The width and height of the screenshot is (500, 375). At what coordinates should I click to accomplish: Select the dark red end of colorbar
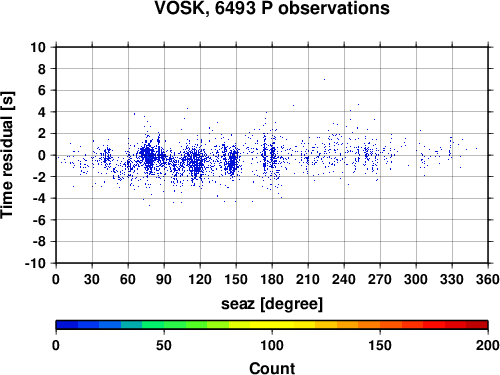coord(477,325)
